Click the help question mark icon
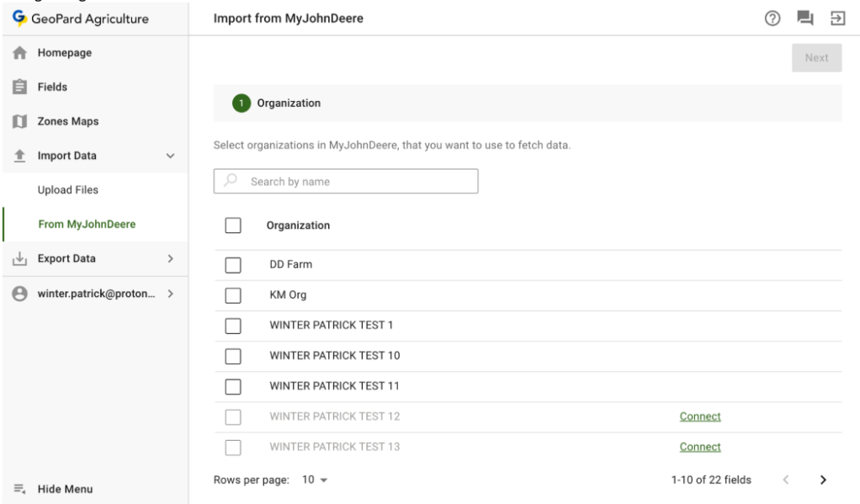The height and width of the screenshot is (504, 860). (x=772, y=19)
